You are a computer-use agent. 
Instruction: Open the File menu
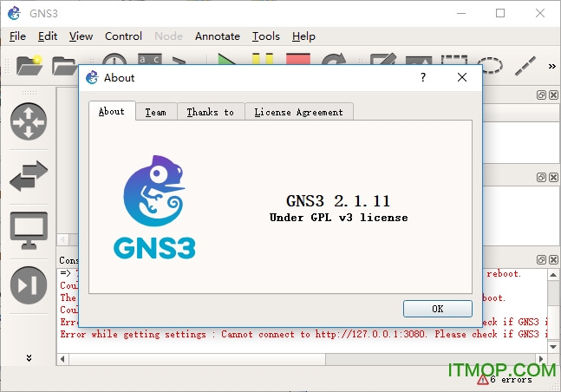(17, 36)
